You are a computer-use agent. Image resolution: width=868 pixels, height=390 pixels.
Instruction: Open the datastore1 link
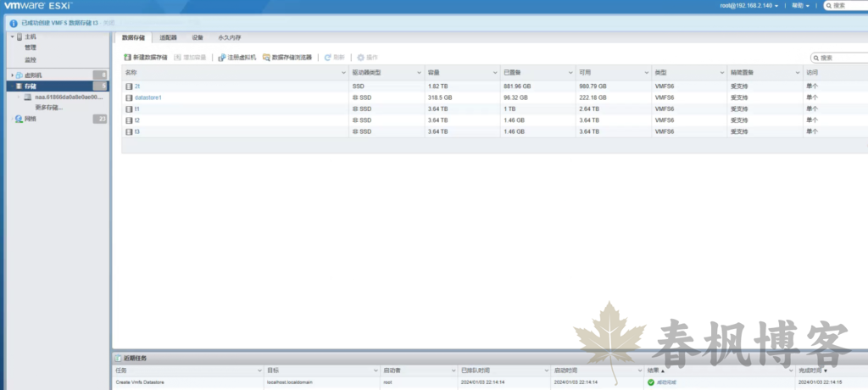click(x=147, y=97)
